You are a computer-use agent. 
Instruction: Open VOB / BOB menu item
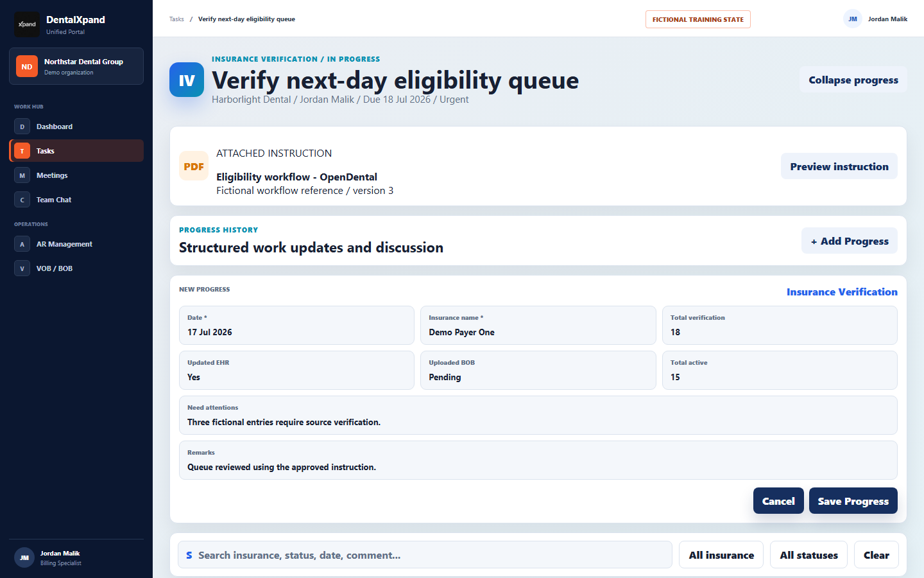[x=76, y=268]
